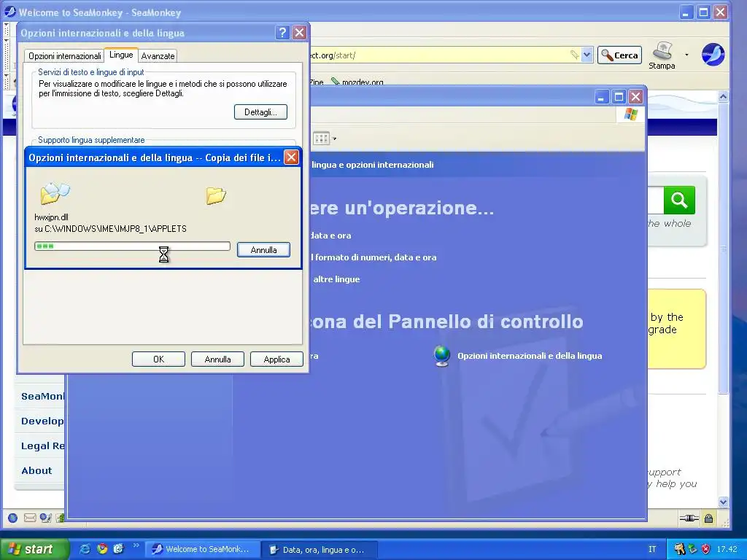Click Annulla at the bottom of language options dialog
The height and width of the screenshot is (560, 747).
[217, 359]
